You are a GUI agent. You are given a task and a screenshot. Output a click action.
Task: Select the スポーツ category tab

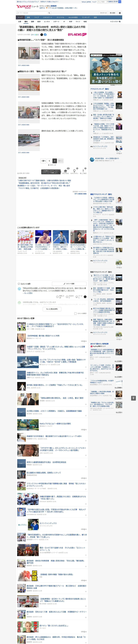[56, 21]
